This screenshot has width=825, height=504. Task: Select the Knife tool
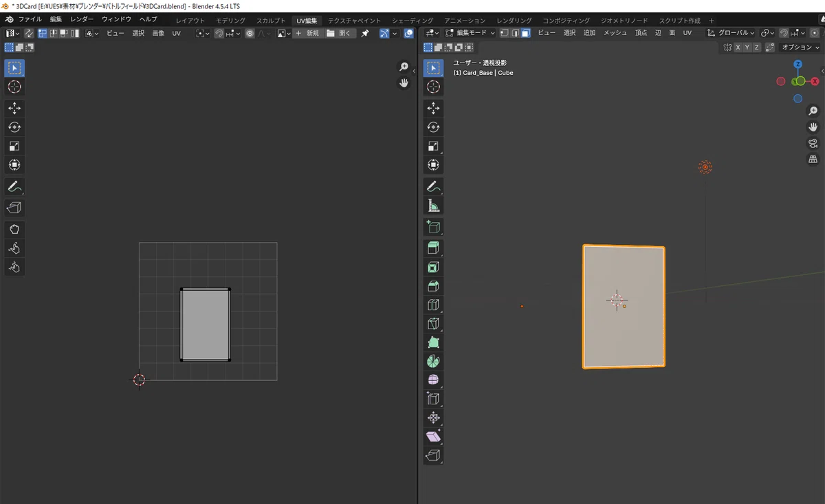click(433, 323)
